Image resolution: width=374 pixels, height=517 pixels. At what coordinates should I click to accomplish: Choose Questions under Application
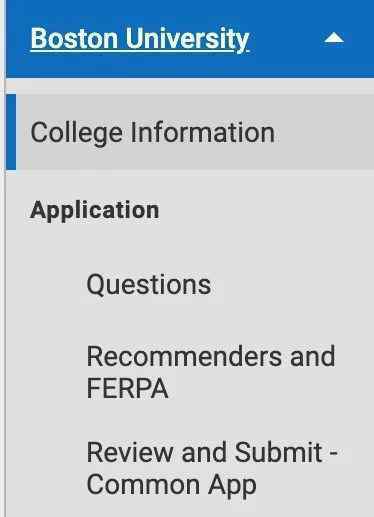148,284
